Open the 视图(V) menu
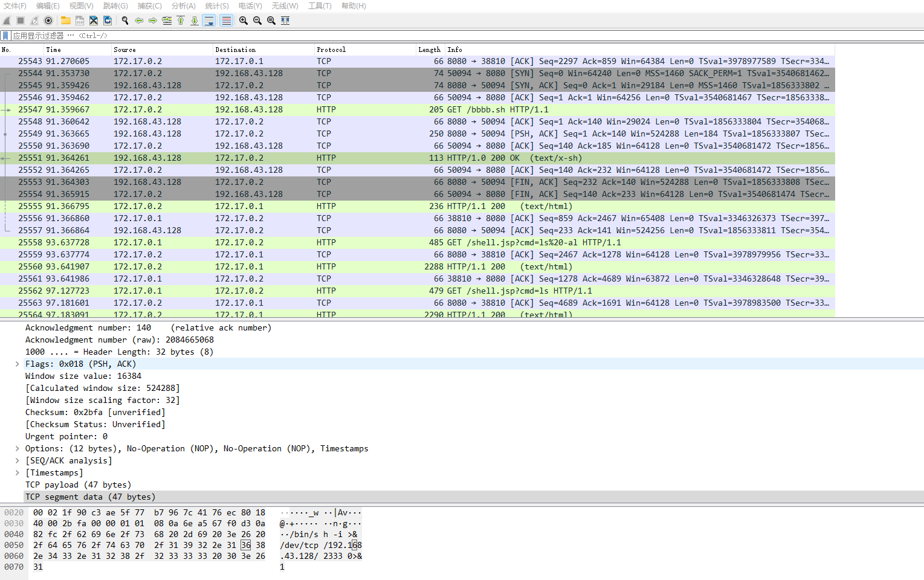This screenshot has width=924, height=580. click(x=81, y=5)
